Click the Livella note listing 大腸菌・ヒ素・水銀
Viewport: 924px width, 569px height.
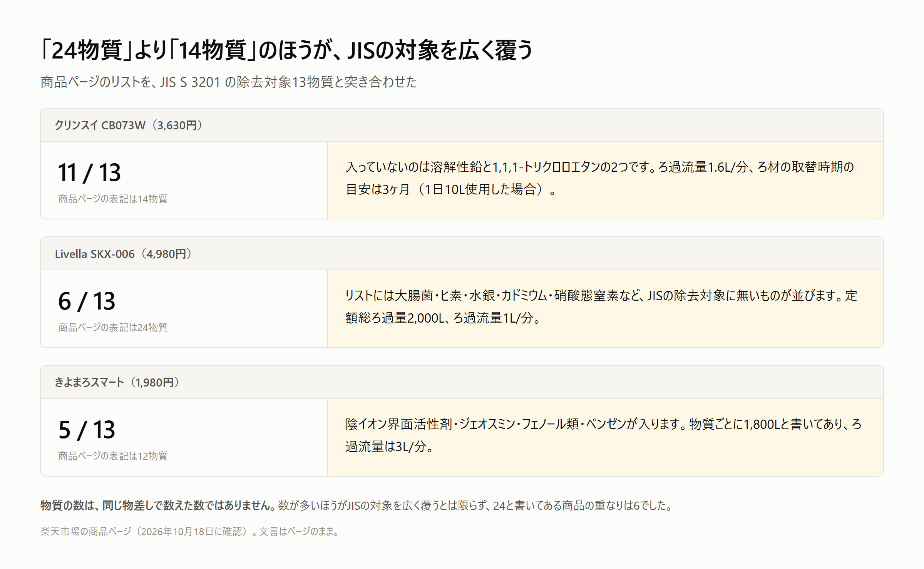pyautogui.click(x=601, y=306)
